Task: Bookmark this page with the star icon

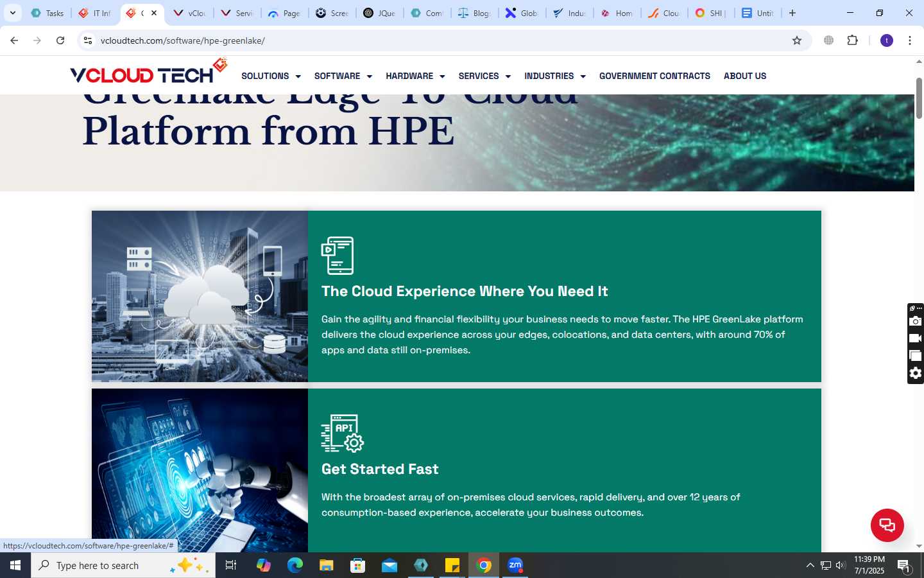Action: point(797,40)
